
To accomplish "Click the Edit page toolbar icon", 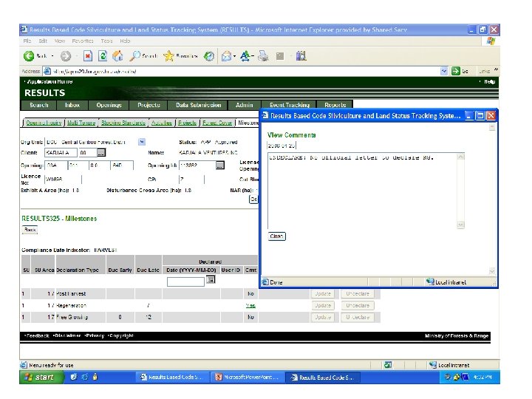I will [280, 56].
